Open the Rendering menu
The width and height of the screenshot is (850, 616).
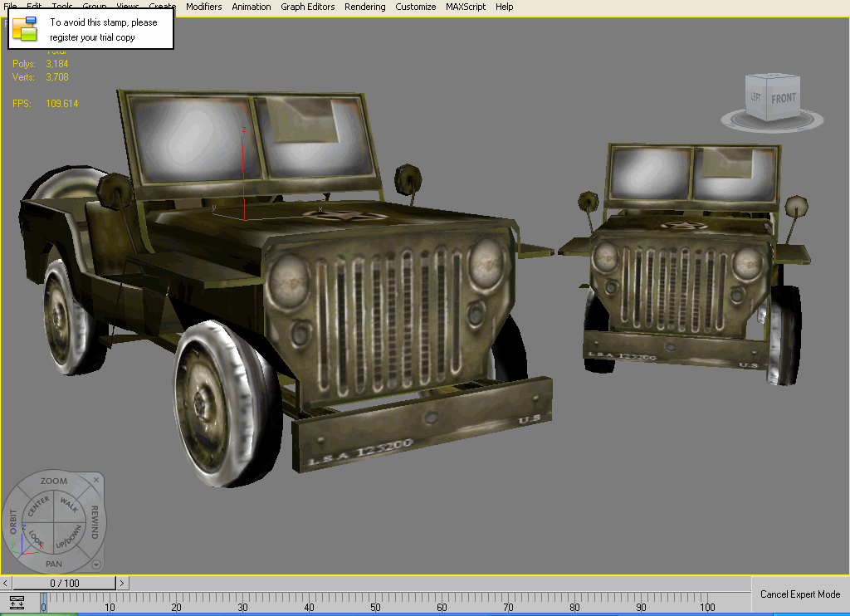point(365,7)
